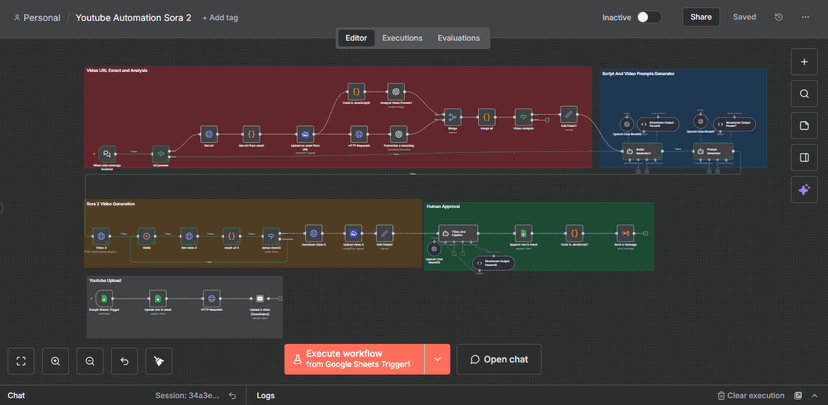Open the chat panel with Open chat
This screenshot has width=828, height=405.
pos(499,359)
